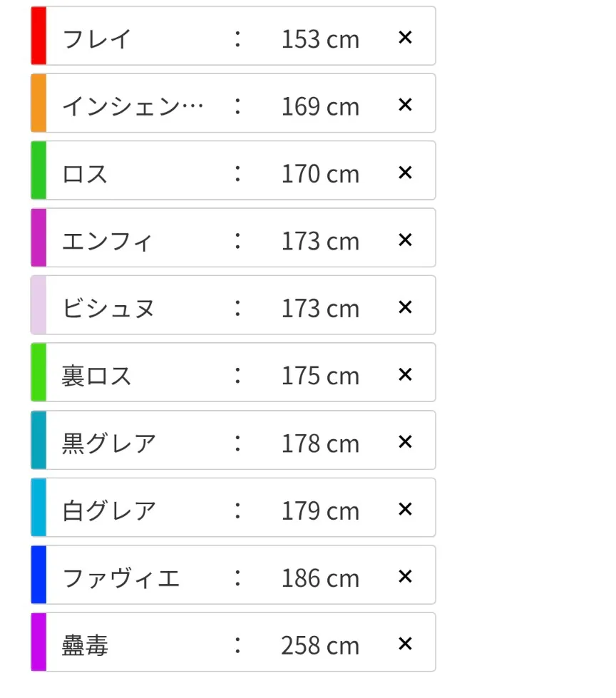
Task: Select the dark blue swatch of ファヴィエ
Action: point(38,575)
